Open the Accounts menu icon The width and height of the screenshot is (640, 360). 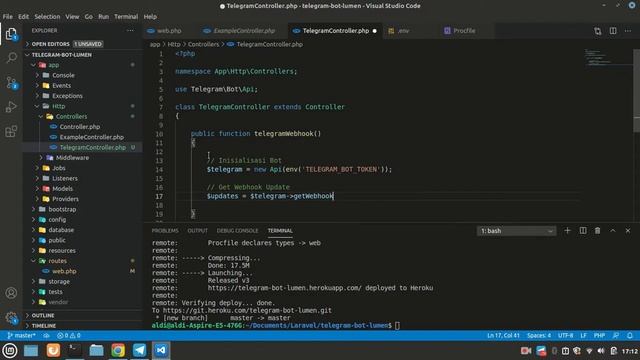(11, 293)
